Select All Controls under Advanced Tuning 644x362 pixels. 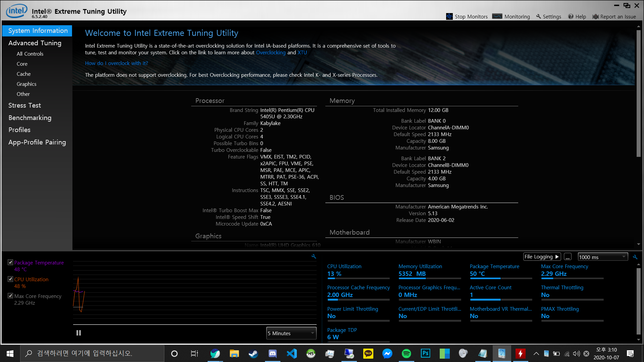(30, 54)
